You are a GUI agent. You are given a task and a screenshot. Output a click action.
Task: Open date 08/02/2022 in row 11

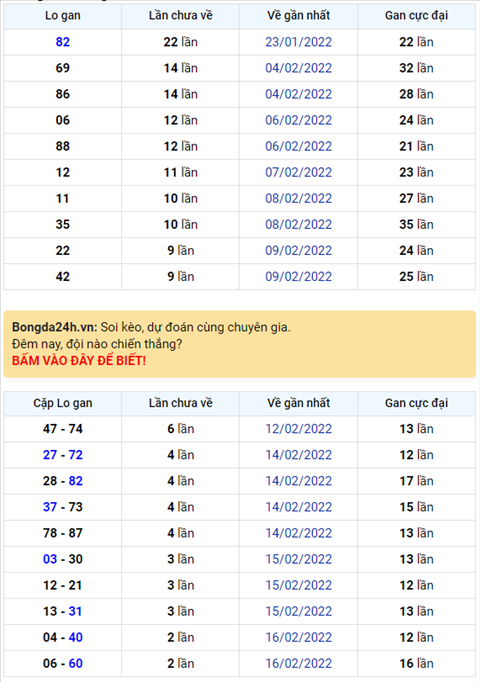click(299, 199)
